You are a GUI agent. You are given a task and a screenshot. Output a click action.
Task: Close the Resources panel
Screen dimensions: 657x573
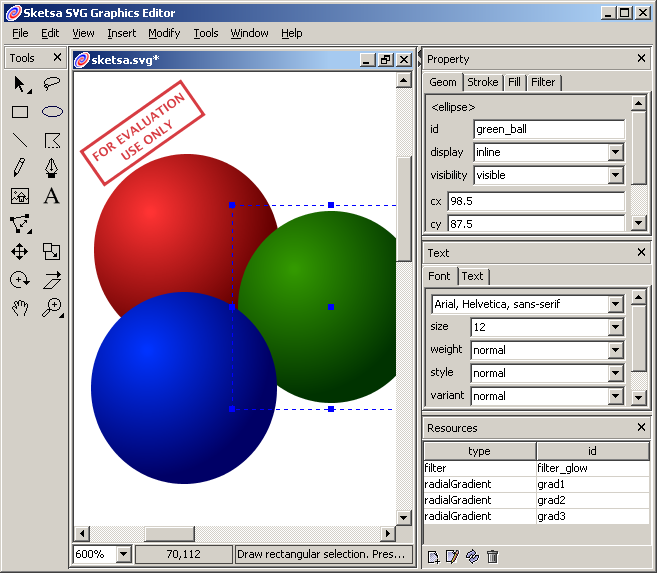click(641, 427)
